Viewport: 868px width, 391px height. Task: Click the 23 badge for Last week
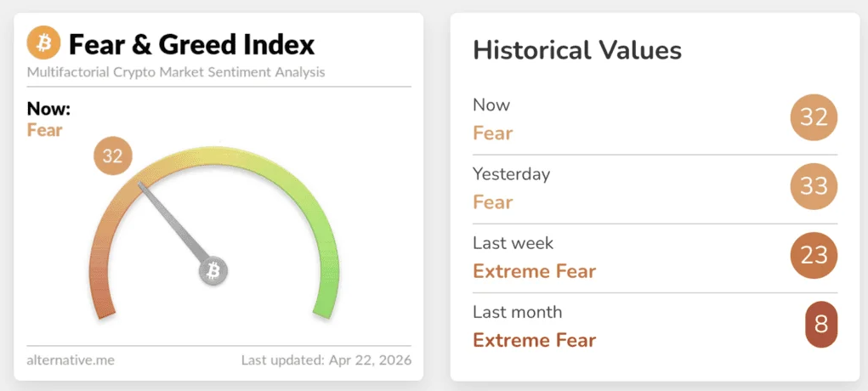[814, 255]
